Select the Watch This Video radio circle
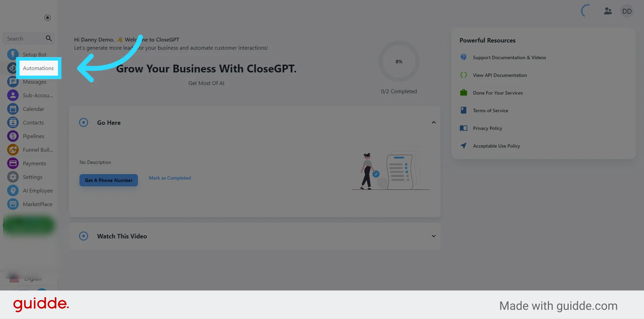The height and width of the screenshot is (319, 644). 84,236
